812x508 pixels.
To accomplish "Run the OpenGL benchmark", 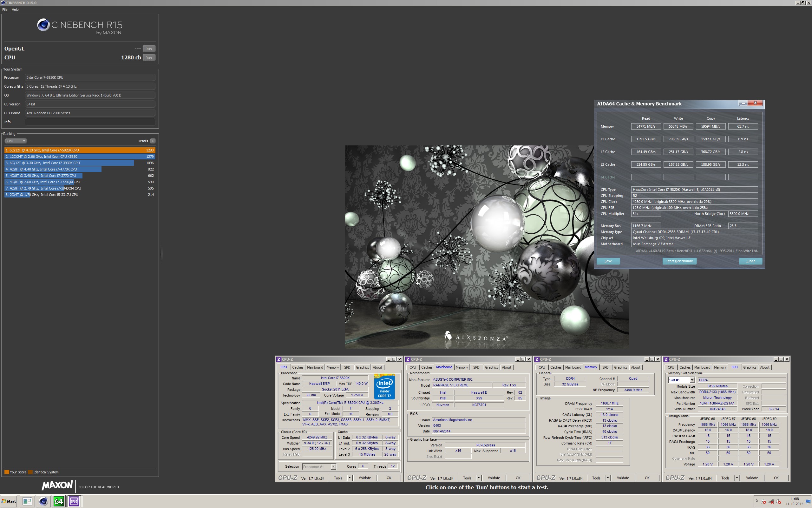I will coord(149,49).
